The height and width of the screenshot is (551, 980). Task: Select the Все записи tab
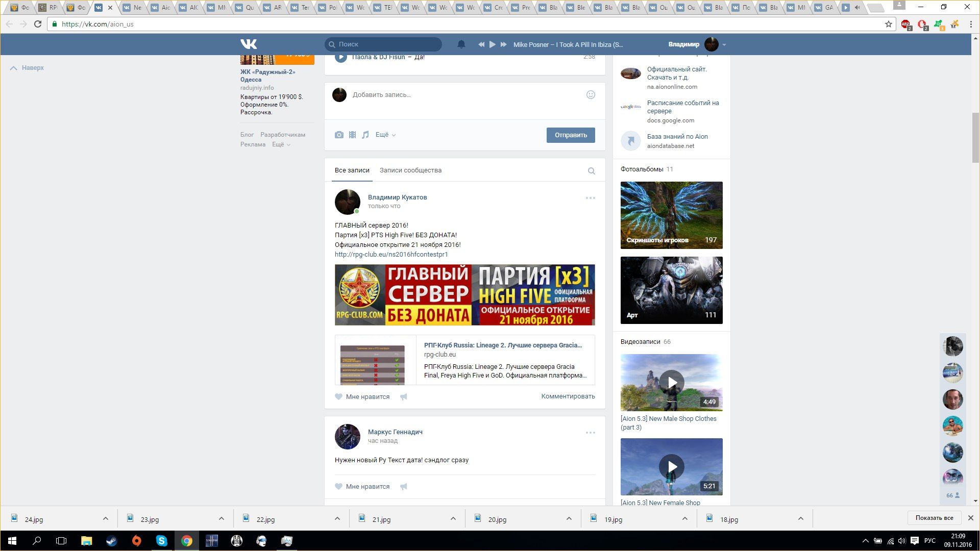point(352,170)
